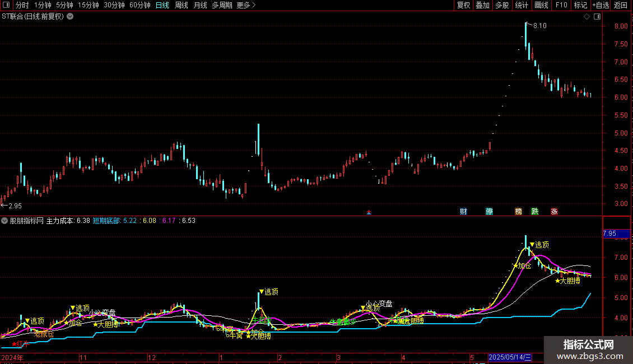Select the 60分钟 period tab
Viewport: 633px width, 364px height.
[140, 5]
